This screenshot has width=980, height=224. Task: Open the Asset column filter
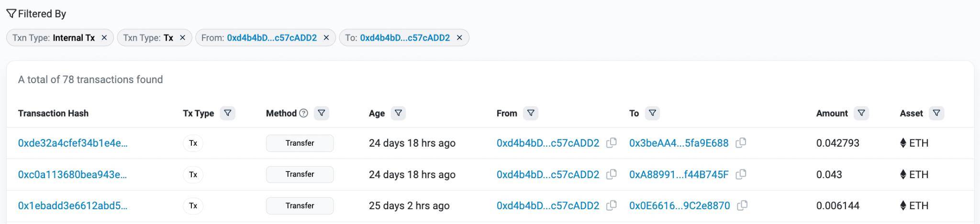click(x=936, y=113)
